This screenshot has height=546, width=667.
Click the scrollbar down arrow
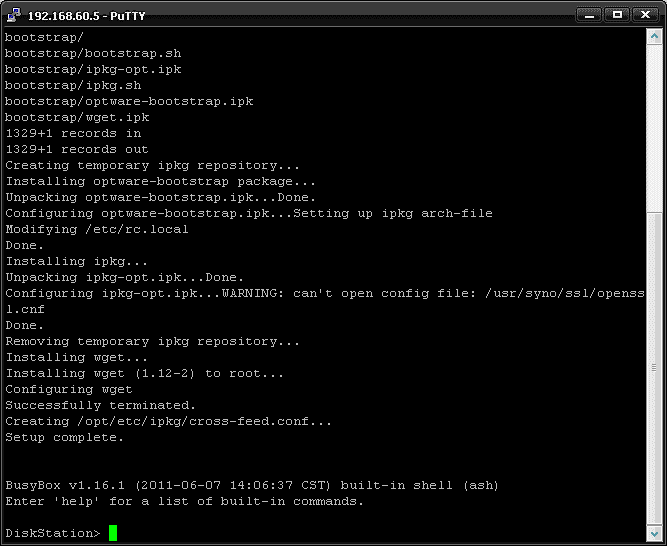tap(654, 533)
